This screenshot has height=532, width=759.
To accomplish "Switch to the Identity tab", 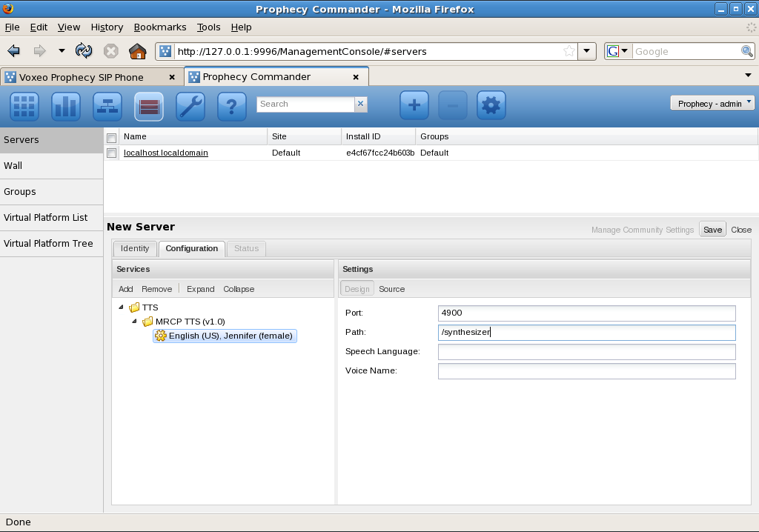I will 135,248.
